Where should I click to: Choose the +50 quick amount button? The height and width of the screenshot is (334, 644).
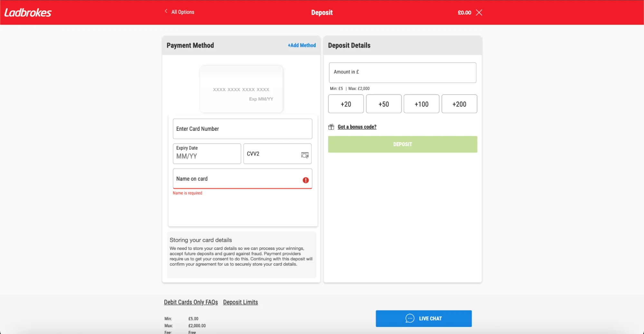[x=384, y=104]
